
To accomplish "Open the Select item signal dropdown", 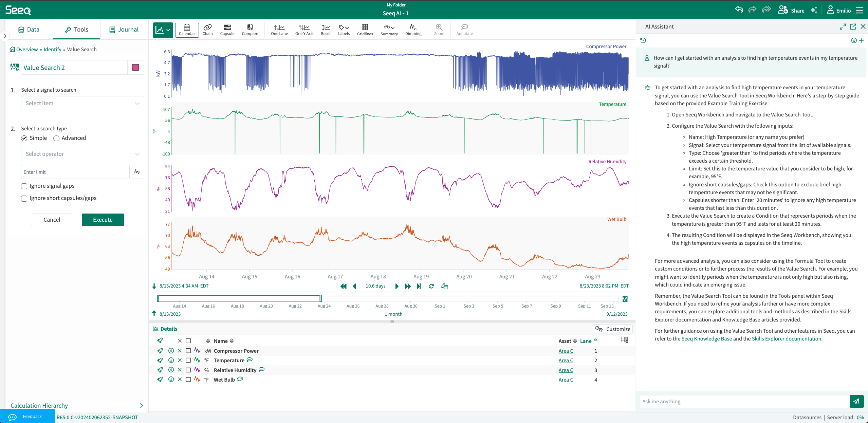I will pyautogui.click(x=82, y=103).
